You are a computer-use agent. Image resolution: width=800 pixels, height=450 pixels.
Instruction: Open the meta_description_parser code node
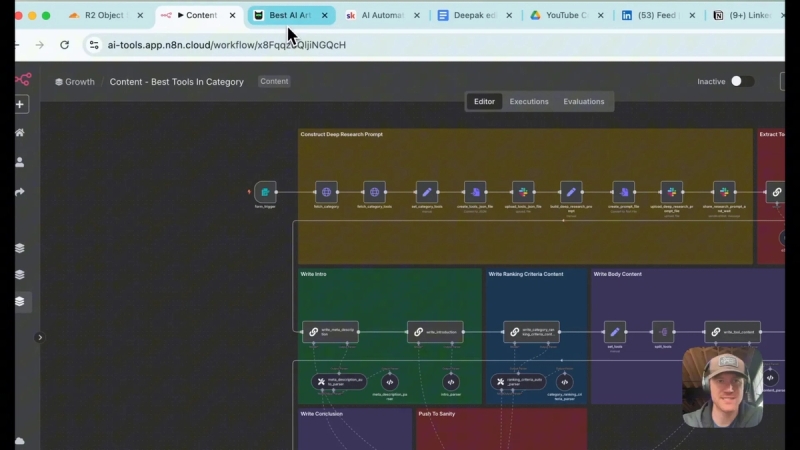click(390, 382)
